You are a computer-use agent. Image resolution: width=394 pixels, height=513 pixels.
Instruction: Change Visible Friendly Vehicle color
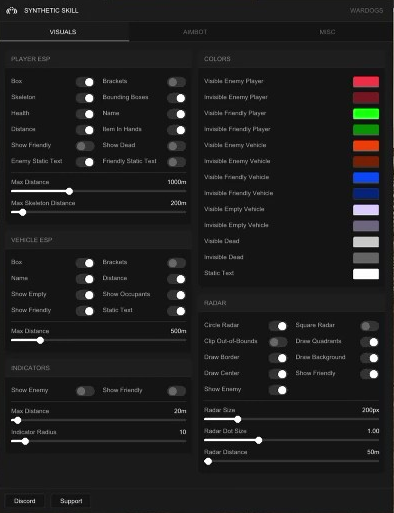pyautogui.click(x=366, y=178)
